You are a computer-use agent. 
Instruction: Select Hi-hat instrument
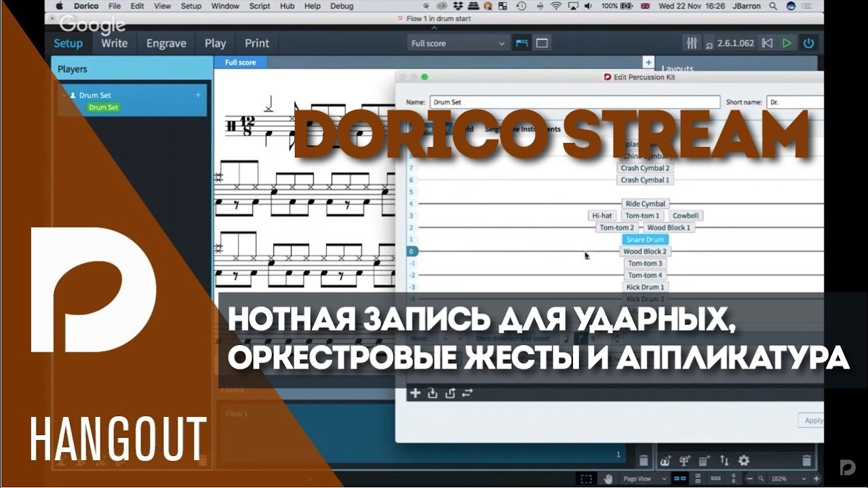pos(602,216)
